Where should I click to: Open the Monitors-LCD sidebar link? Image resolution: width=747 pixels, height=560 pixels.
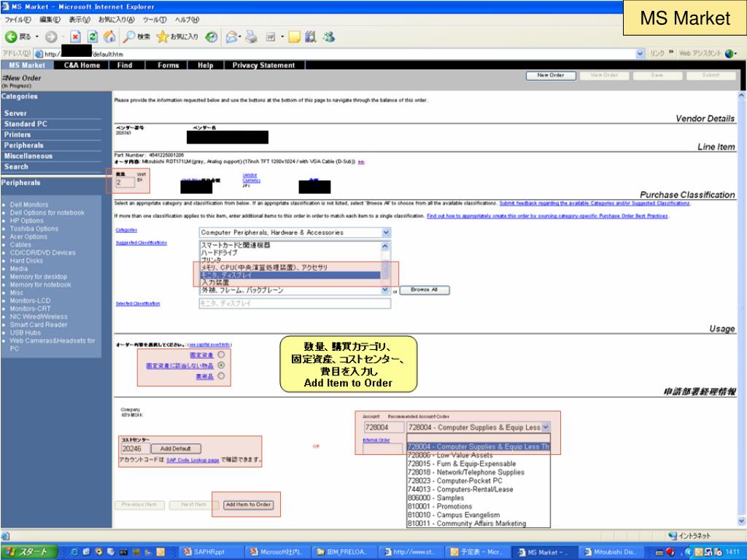tap(30, 301)
